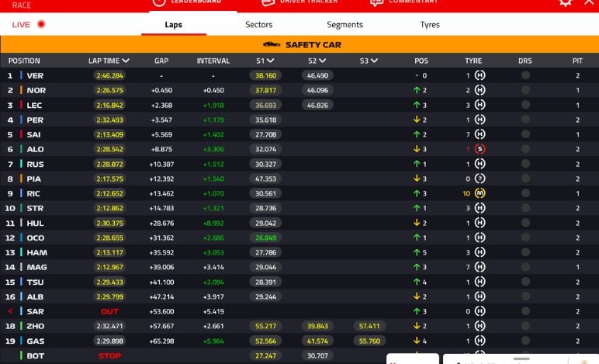Switch to the Sectors tab
Screen dimensions: 599x364
point(258,25)
